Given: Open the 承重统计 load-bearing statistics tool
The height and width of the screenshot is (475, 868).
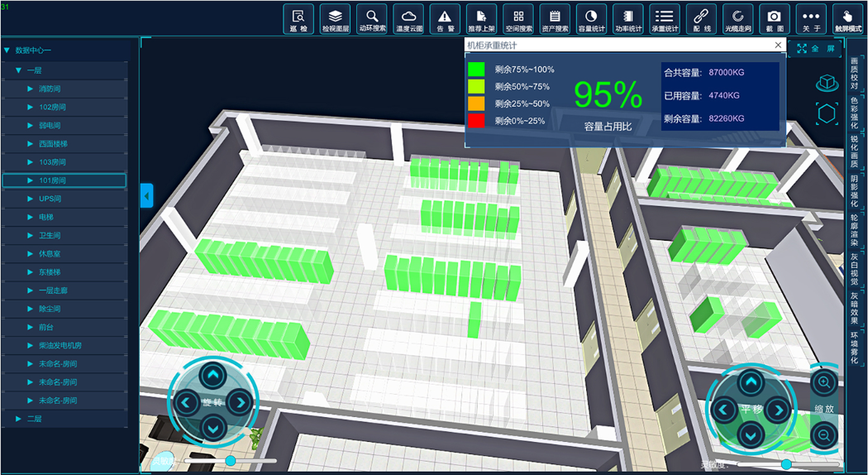Looking at the screenshot, I should [664, 19].
